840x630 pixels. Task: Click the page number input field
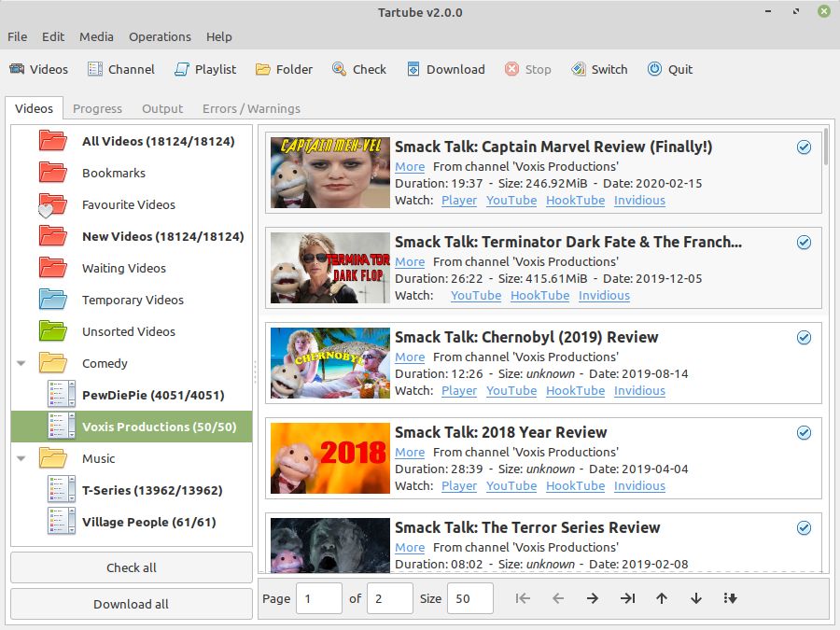point(318,598)
